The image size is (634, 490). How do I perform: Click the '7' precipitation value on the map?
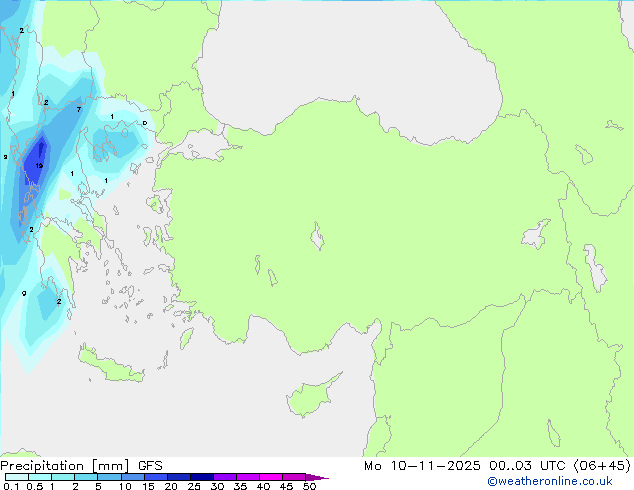click(x=79, y=109)
